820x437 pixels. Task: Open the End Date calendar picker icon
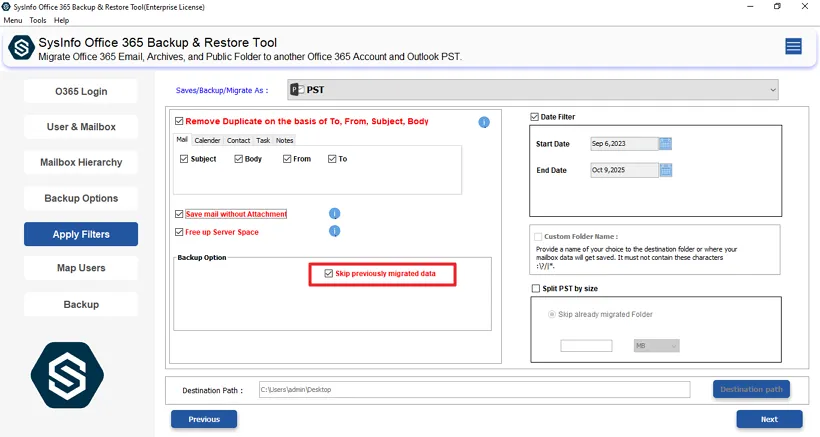point(666,170)
